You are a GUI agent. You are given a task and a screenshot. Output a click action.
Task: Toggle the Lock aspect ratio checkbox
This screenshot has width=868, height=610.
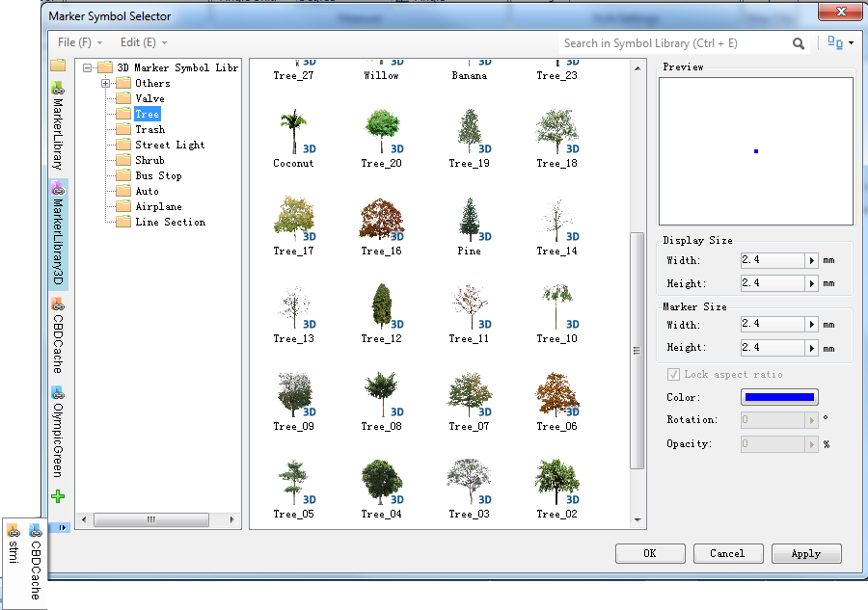(x=673, y=374)
